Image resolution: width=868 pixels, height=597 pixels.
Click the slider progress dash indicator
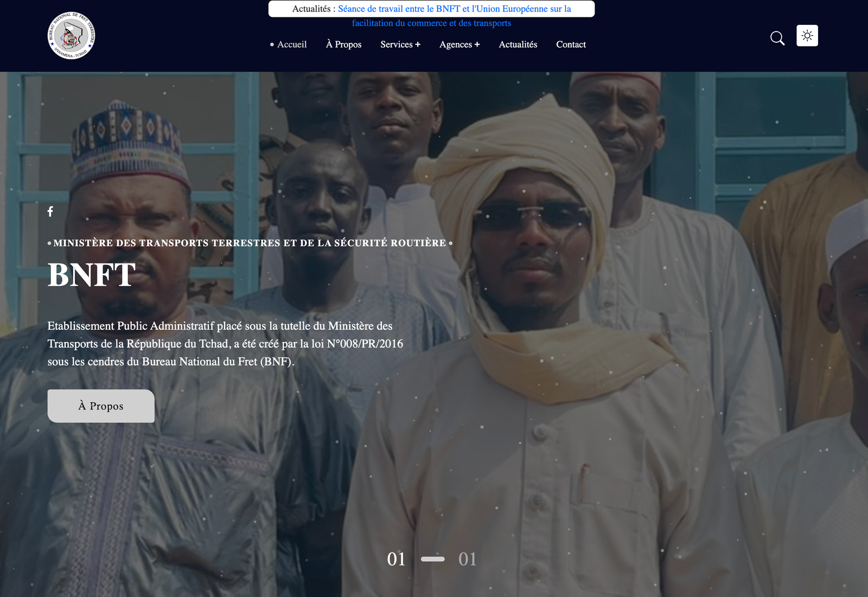(x=433, y=559)
